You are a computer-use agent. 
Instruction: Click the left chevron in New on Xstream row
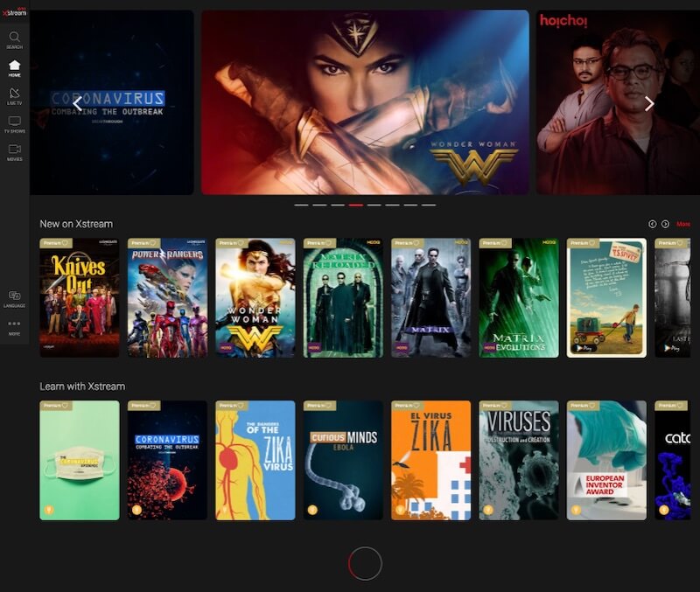(651, 223)
